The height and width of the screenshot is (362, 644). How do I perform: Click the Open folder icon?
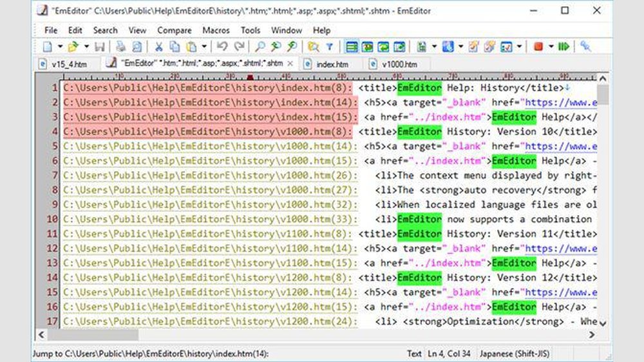[x=73, y=47]
